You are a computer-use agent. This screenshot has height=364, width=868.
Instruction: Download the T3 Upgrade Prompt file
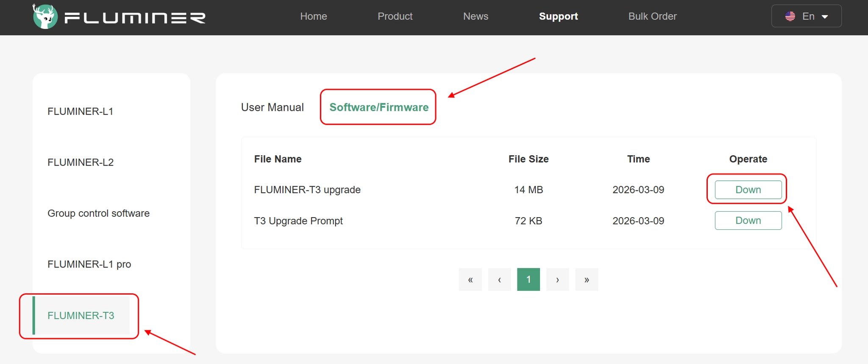click(748, 221)
